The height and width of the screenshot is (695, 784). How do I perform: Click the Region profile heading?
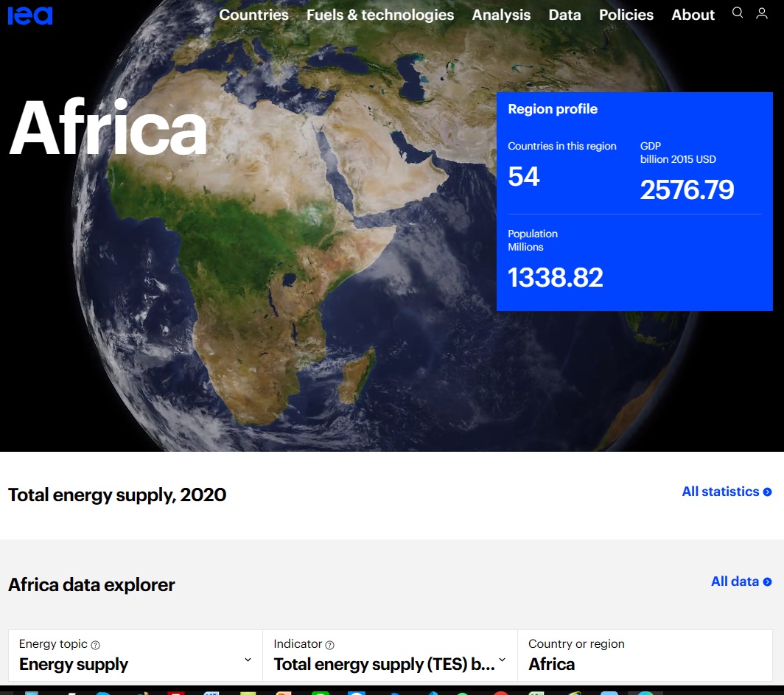coord(553,109)
